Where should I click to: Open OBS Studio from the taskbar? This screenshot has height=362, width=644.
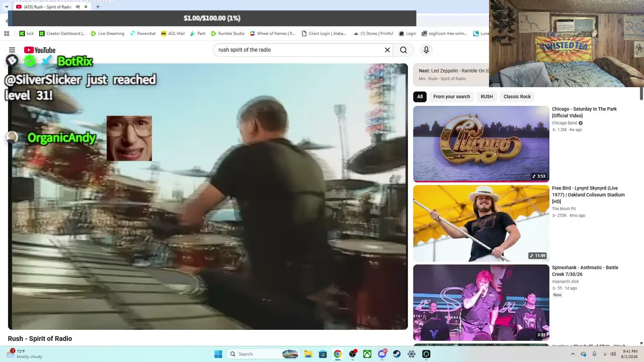coord(353,354)
